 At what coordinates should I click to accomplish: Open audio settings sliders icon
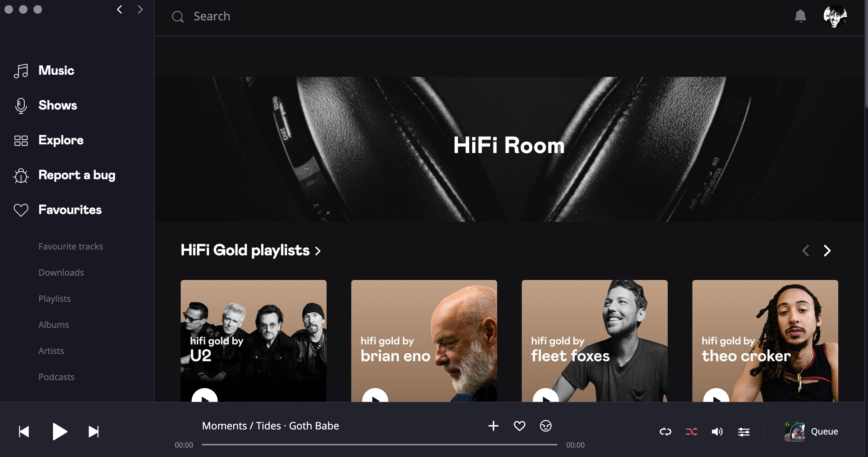pos(744,432)
